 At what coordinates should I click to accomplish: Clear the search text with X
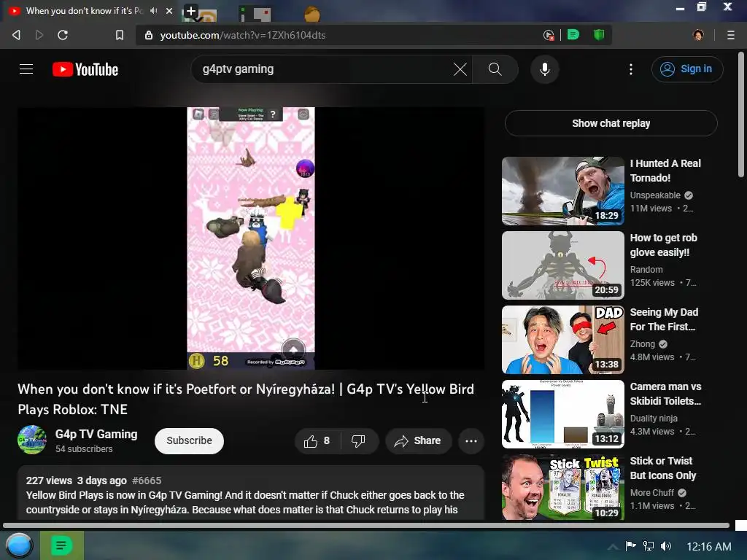(x=460, y=69)
